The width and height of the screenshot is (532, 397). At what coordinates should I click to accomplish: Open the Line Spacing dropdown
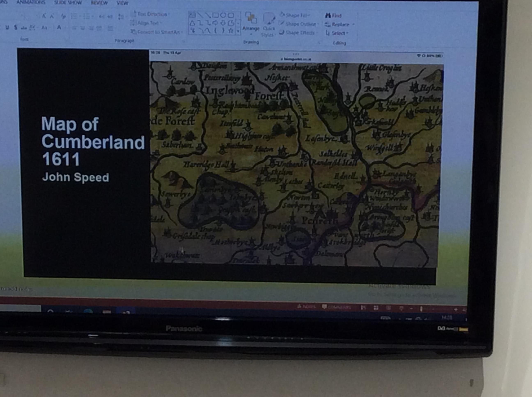tap(121, 17)
